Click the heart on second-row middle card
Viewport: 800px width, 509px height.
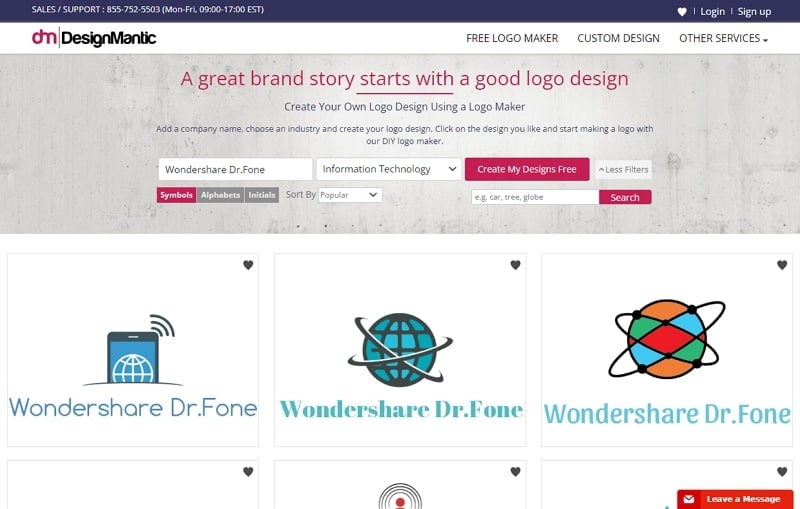pos(515,472)
